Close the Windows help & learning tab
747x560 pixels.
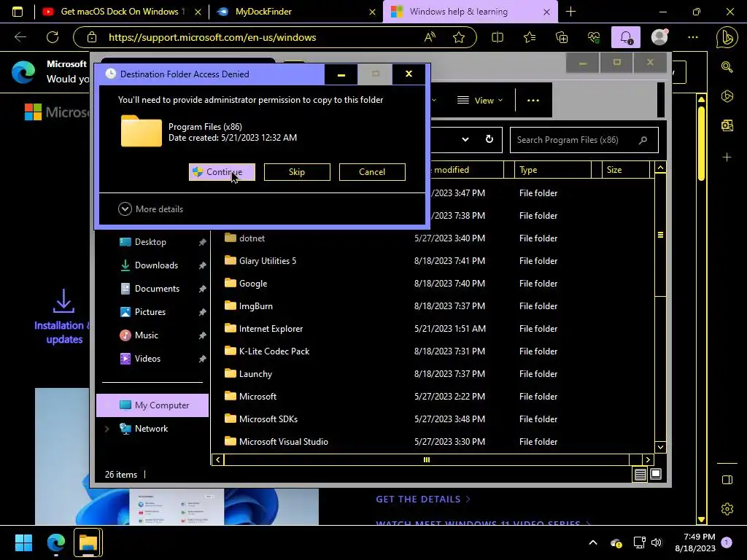coord(547,12)
